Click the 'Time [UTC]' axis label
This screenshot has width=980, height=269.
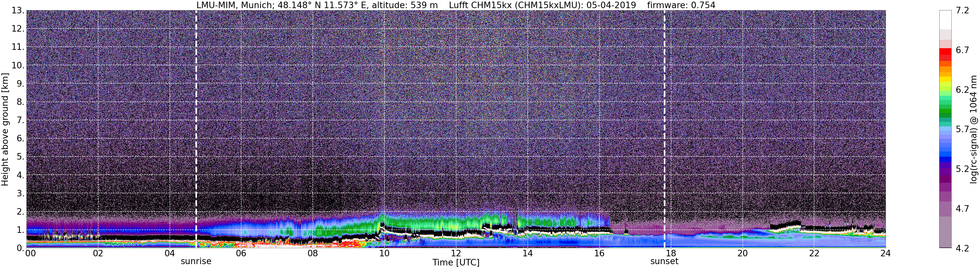pos(456,262)
